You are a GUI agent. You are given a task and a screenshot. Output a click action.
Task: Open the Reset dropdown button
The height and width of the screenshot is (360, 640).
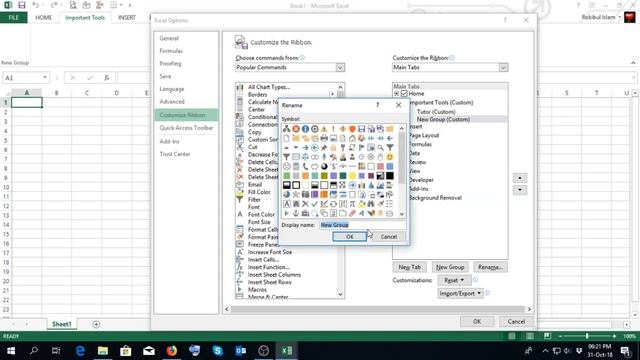point(454,280)
